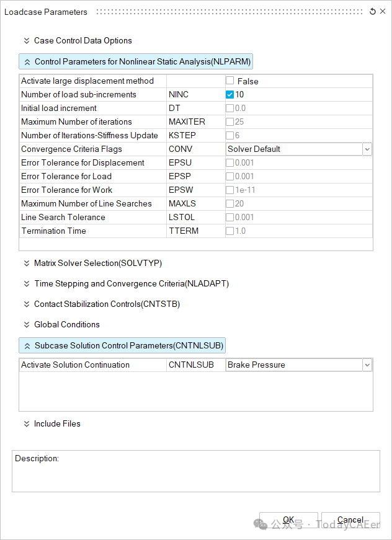
Task: Open the CNTNLSUB Brake Pressure dropdown
Action: (x=367, y=365)
